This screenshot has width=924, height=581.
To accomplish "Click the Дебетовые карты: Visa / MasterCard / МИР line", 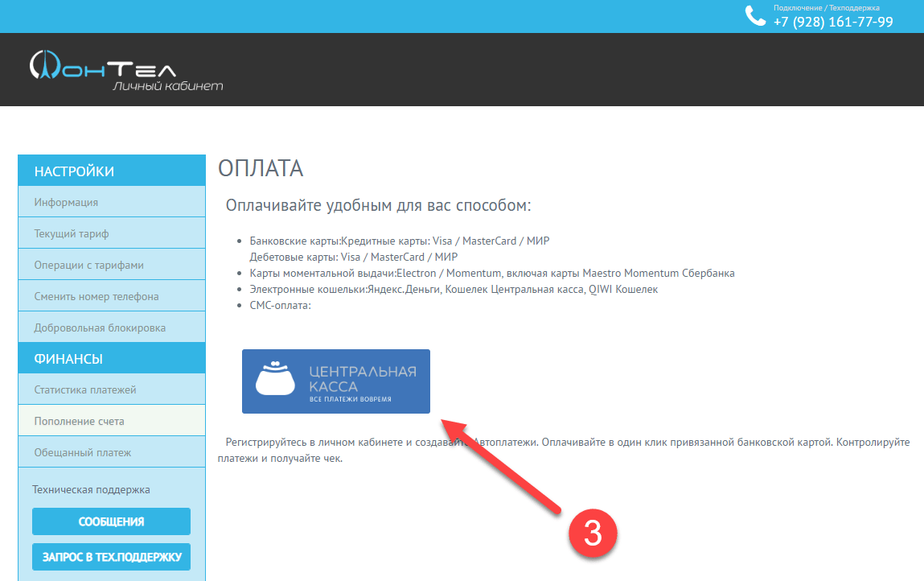I will (354, 257).
